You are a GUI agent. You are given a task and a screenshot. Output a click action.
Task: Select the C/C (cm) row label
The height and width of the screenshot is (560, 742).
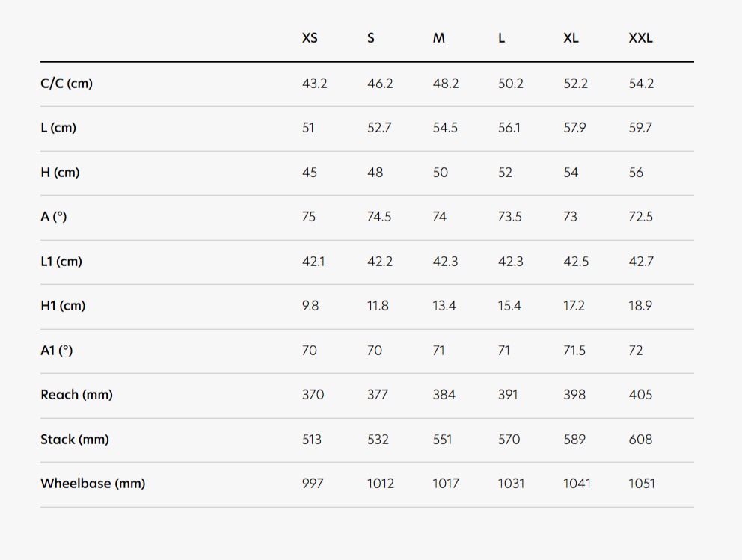coord(67,84)
